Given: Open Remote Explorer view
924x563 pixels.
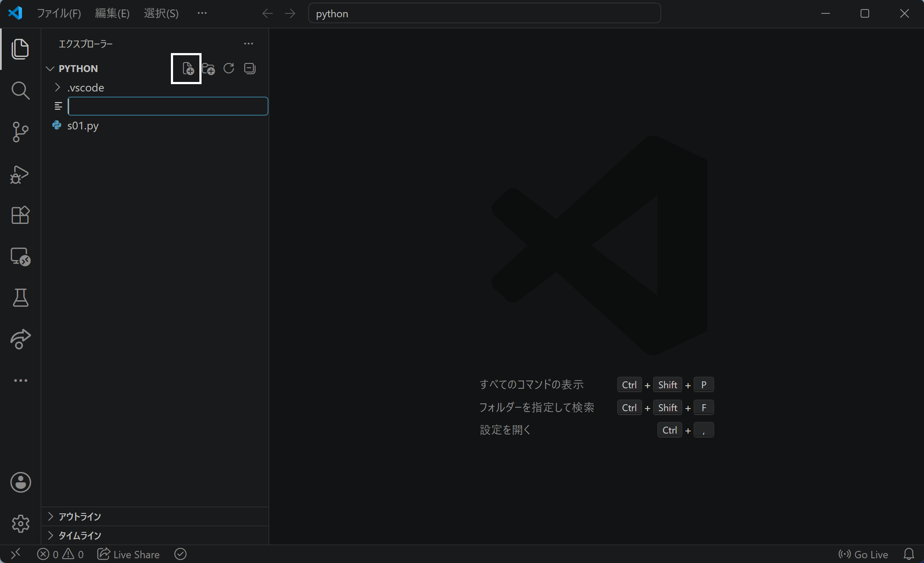Looking at the screenshot, I should tap(20, 257).
